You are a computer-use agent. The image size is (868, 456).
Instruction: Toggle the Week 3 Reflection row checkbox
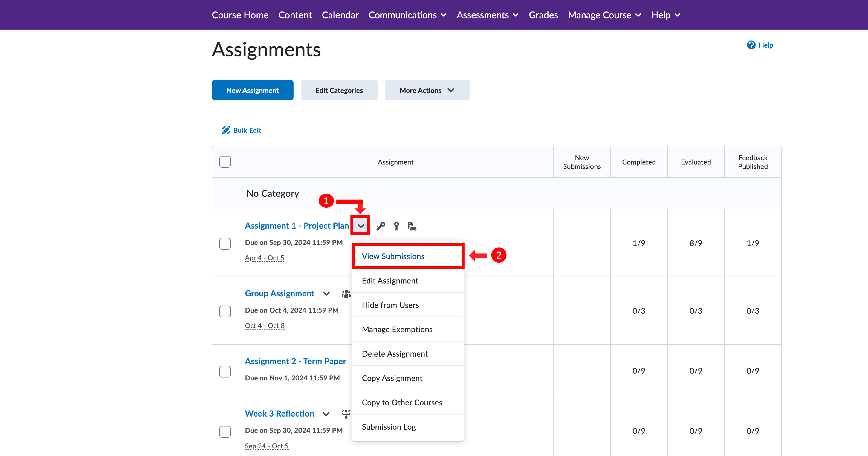[x=225, y=431]
